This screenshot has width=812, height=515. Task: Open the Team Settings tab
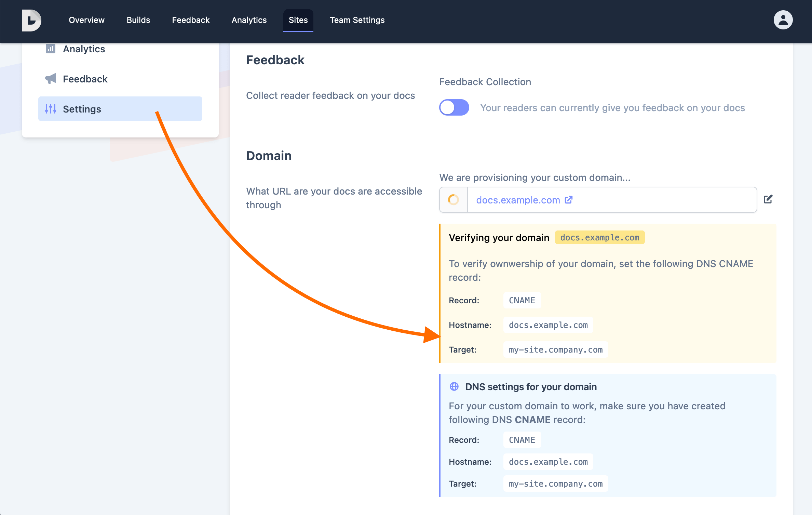pyautogui.click(x=357, y=20)
